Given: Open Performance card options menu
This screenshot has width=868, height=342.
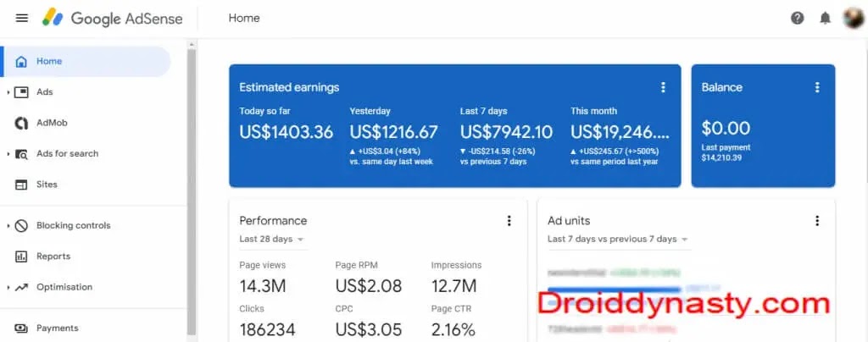Looking at the screenshot, I should click(x=509, y=221).
